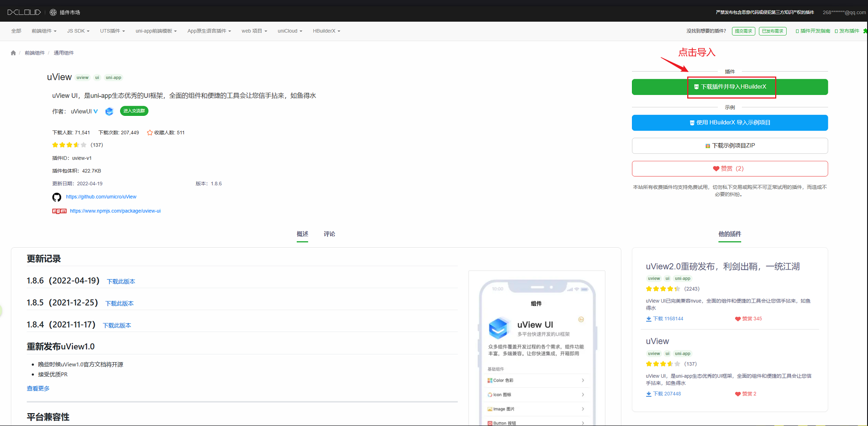
Task: Go to home via breadcrumb house icon
Action: 13,53
